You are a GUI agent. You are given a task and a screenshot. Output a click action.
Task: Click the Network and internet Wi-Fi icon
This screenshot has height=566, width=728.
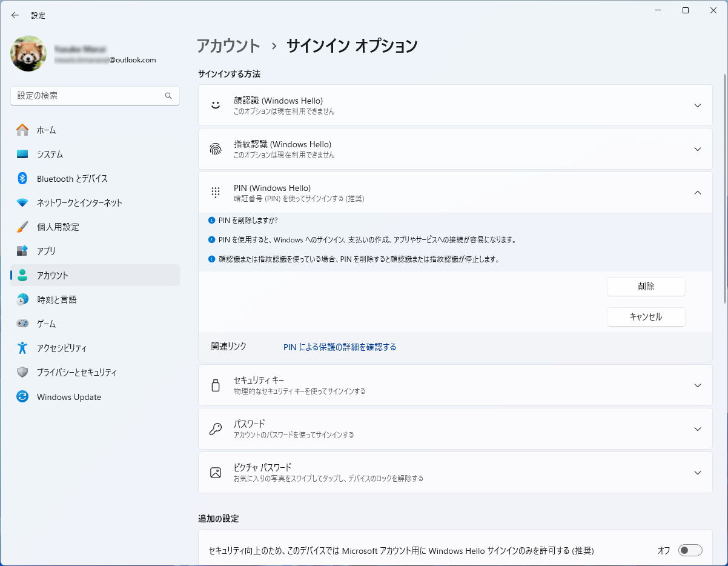click(x=22, y=202)
